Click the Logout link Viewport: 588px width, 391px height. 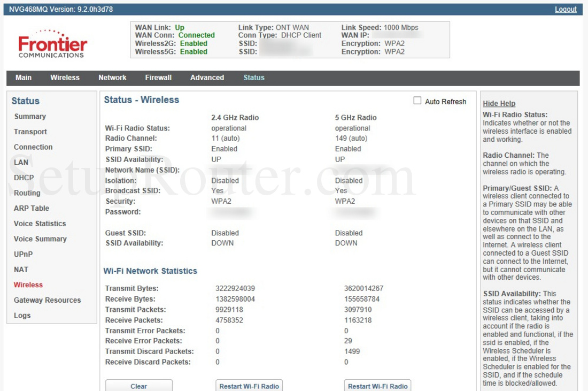pyautogui.click(x=566, y=9)
